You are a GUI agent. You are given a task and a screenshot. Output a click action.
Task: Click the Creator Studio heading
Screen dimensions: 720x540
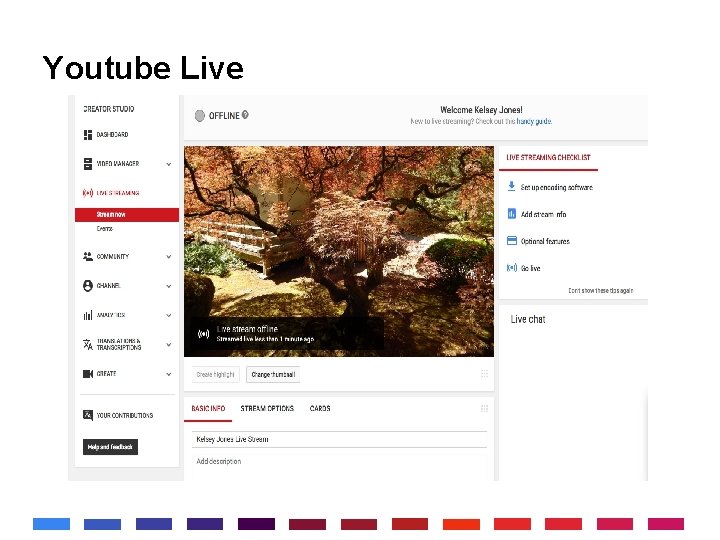[109, 109]
